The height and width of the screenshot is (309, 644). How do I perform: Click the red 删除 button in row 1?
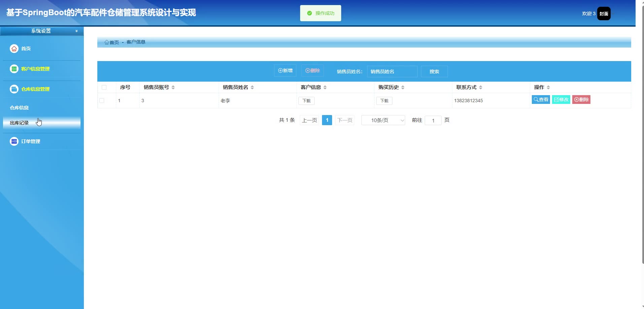tap(581, 100)
